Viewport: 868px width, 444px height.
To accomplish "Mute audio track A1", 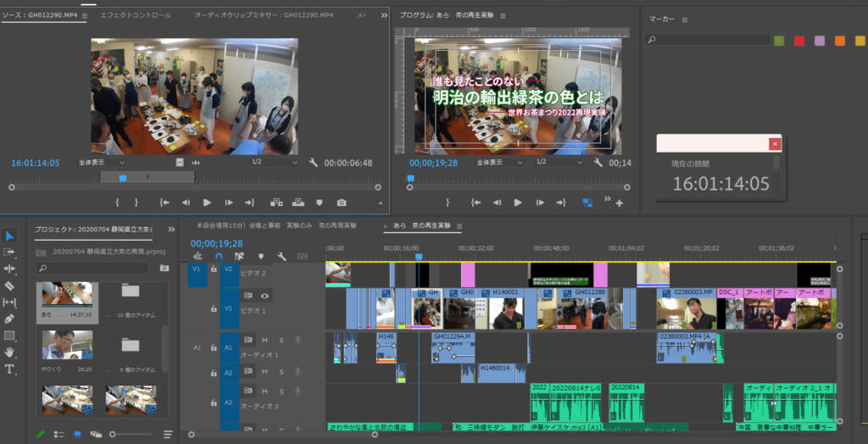I will 264,340.
